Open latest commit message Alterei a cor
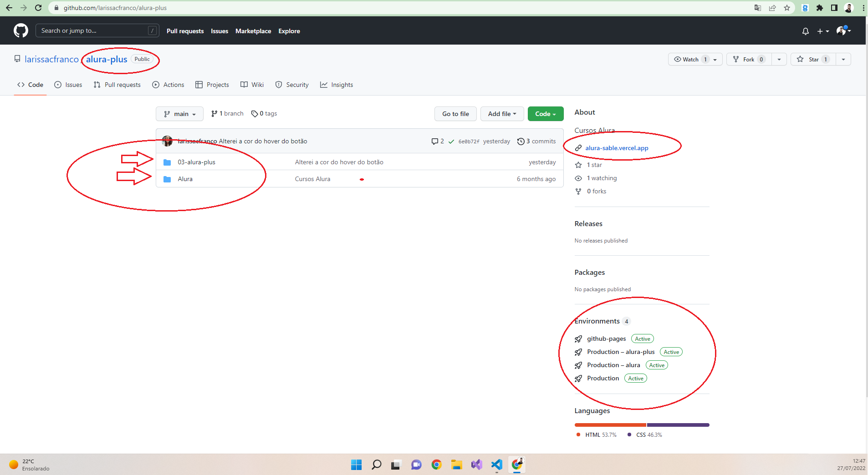Viewport: 868px width, 475px height. (263, 141)
